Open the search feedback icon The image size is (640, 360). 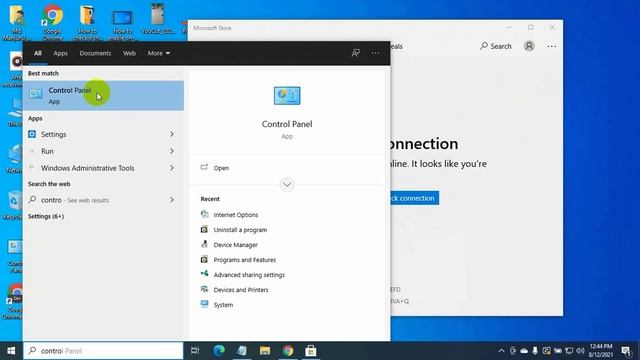356,53
